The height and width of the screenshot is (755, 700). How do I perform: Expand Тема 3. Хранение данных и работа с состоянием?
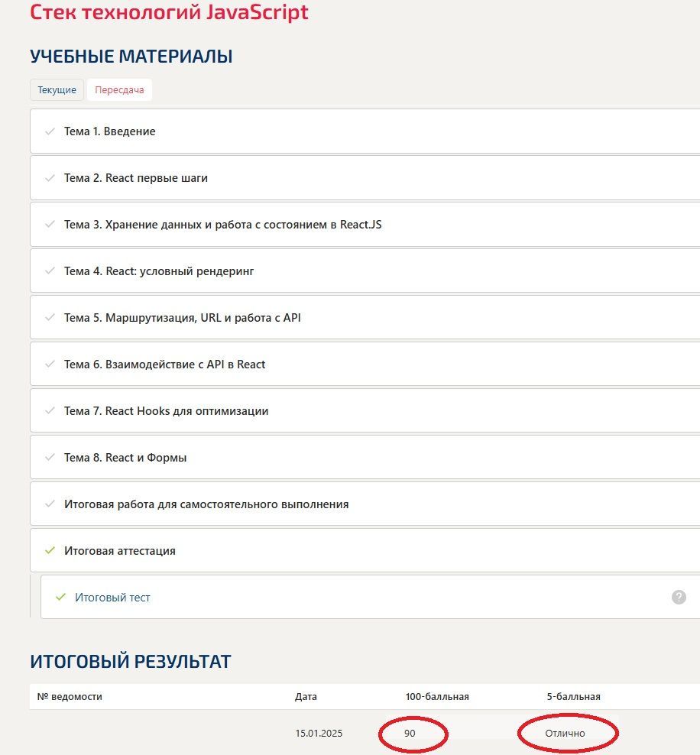pos(365,225)
